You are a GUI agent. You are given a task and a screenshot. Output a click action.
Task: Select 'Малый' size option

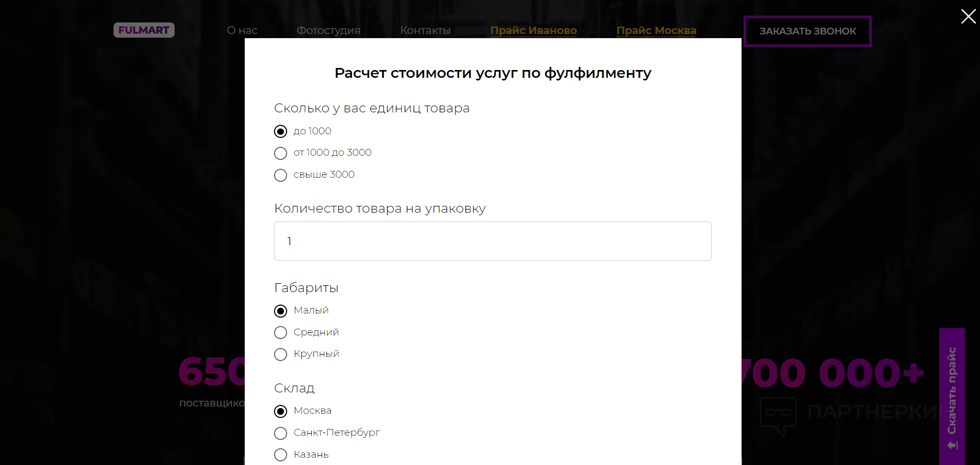pyautogui.click(x=281, y=311)
